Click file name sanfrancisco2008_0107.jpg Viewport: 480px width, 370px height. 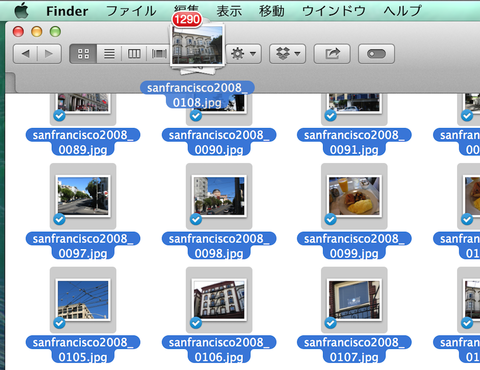354,350
